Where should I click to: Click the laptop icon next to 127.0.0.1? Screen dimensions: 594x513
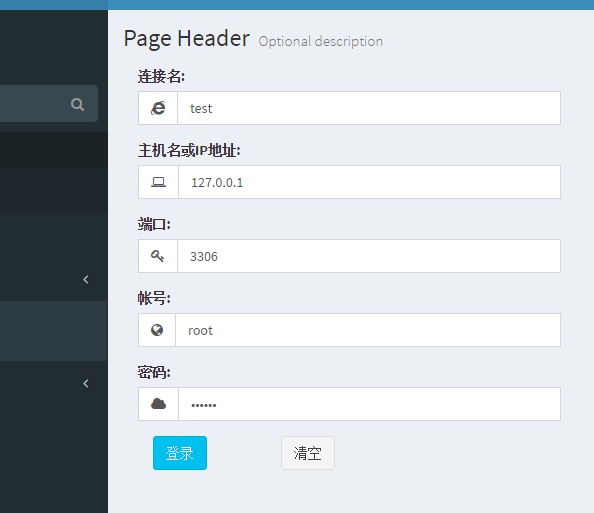tap(158, 182)
